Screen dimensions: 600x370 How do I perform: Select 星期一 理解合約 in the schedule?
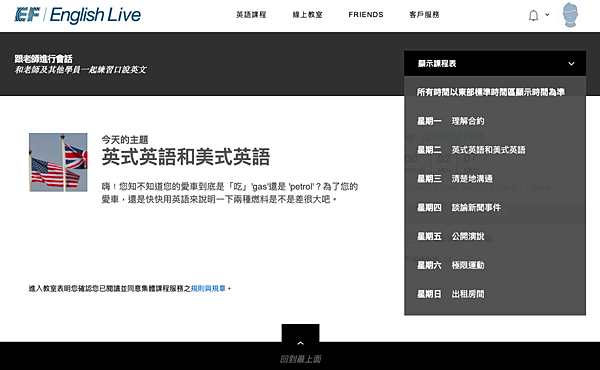click(x=450, y=121)
